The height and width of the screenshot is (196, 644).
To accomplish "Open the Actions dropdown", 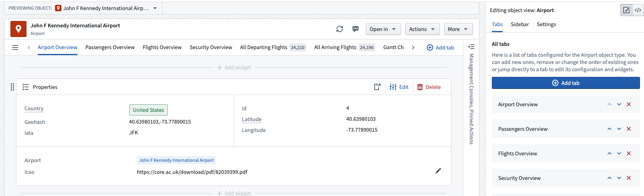I will (x=422, y=29).
